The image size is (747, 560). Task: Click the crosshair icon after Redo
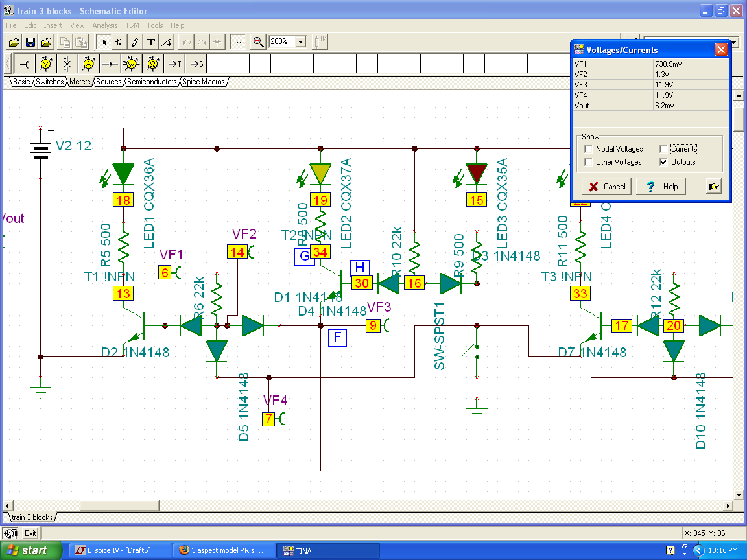pos(217,42)
